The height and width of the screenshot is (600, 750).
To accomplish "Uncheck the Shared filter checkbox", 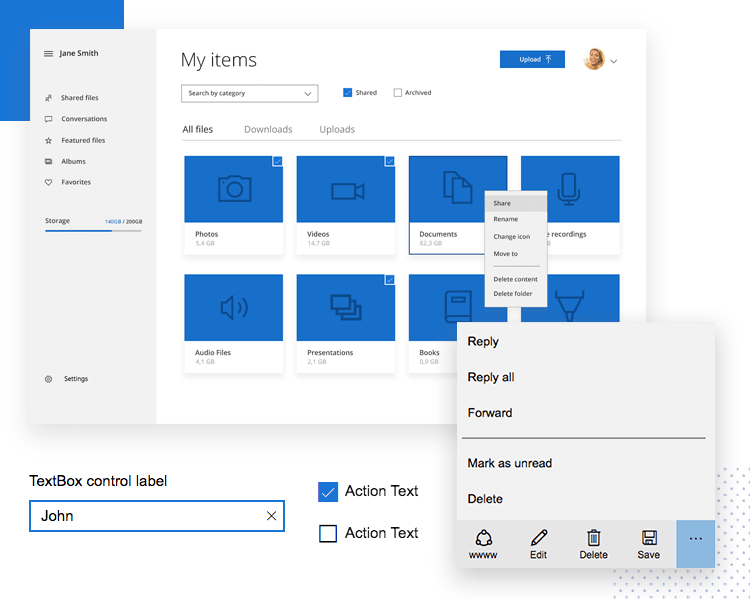I will (348, 93).
